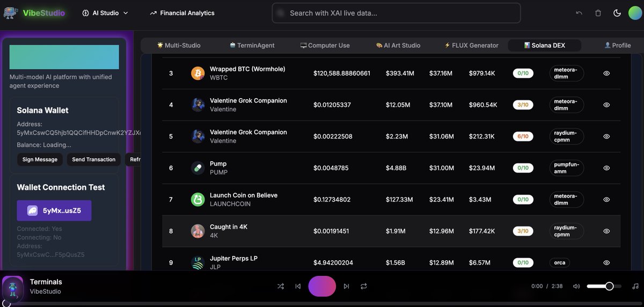Click the 0/10 score badge for WBTC
The height and width of the screenshot is (307, 644).
click(523, 73)
